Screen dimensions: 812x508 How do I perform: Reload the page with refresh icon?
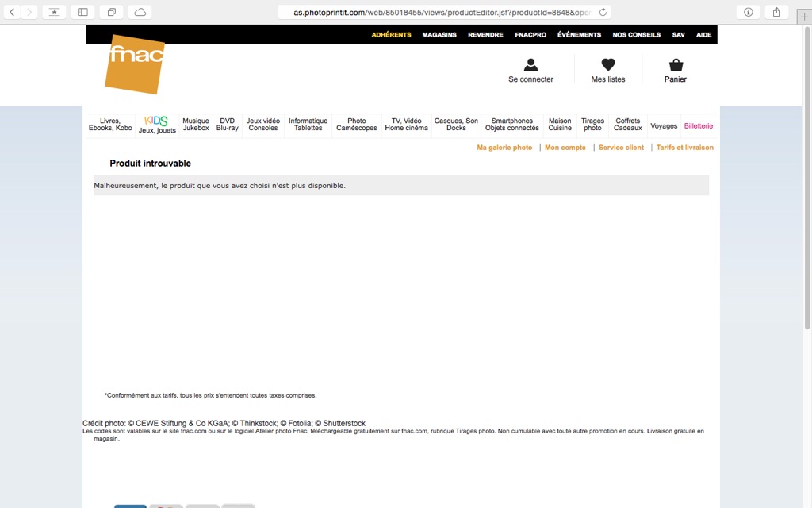coord(603,12)
